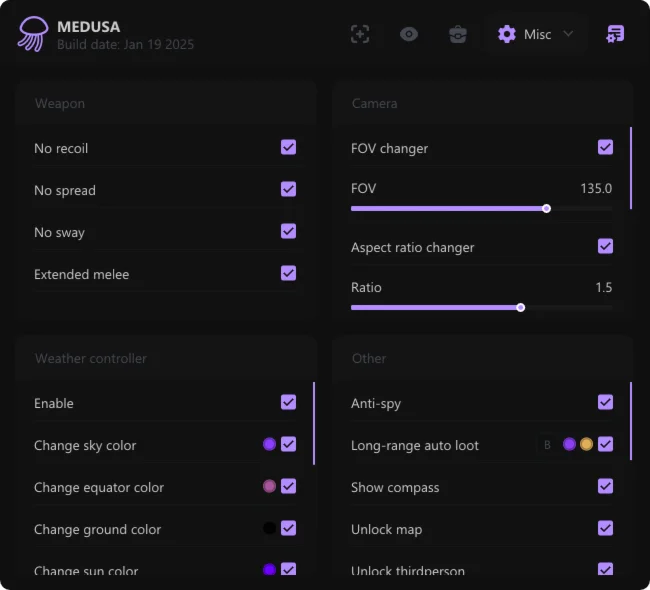This screenshot has width=650, height=590.
Task: Click the Ratio slider handle
Action: pyautogui.click(x=520, y=307)
